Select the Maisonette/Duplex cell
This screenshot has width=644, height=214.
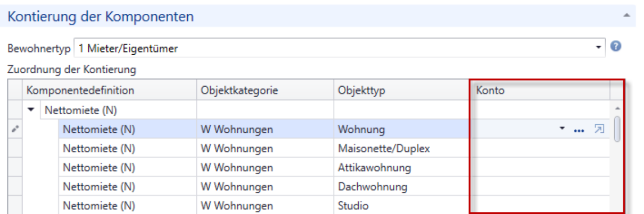(x=402, y=149)
